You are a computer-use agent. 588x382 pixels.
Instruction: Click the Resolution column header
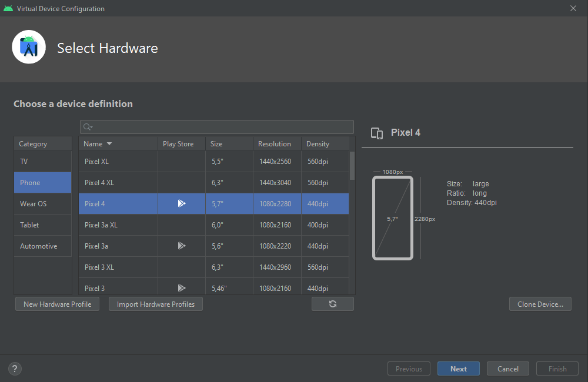(x=277, y=143)
